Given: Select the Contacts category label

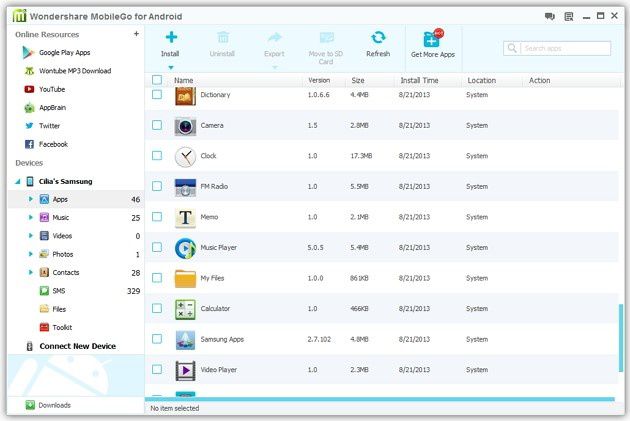Looking at the screenshot, I should click(x=66, y=272).
